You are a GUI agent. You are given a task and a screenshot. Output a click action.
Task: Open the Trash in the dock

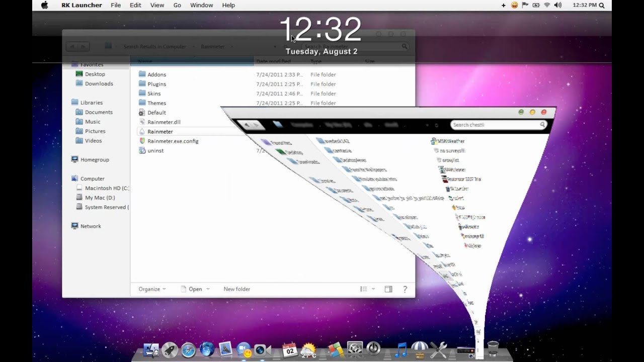tap(493, 349)
